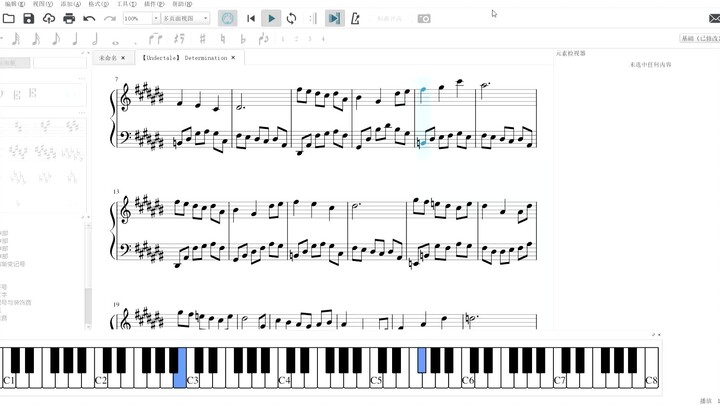Add a tie to the note
Viewport: 720px width, 405px height.
tap(156, 39)
